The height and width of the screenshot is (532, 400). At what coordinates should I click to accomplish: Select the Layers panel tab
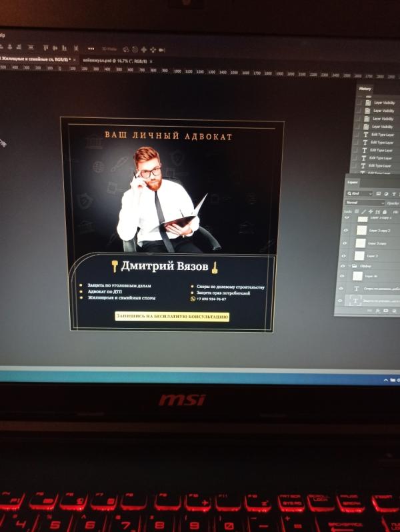[x=353, y=182]
